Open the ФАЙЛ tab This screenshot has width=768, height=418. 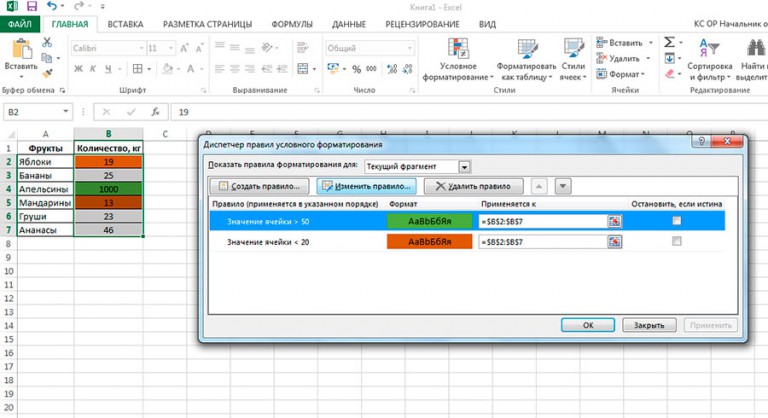click(x=20, y=24)
